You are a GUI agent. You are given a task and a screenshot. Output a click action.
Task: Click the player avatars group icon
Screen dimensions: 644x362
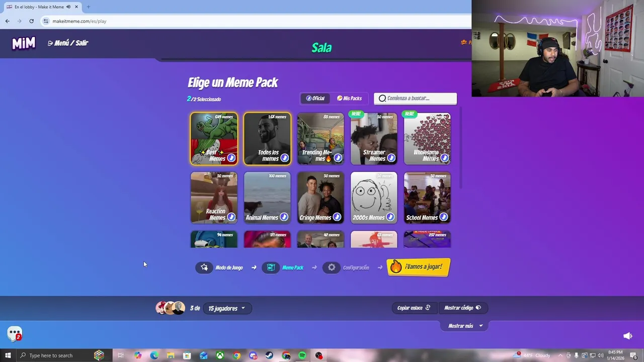(170, 308)
